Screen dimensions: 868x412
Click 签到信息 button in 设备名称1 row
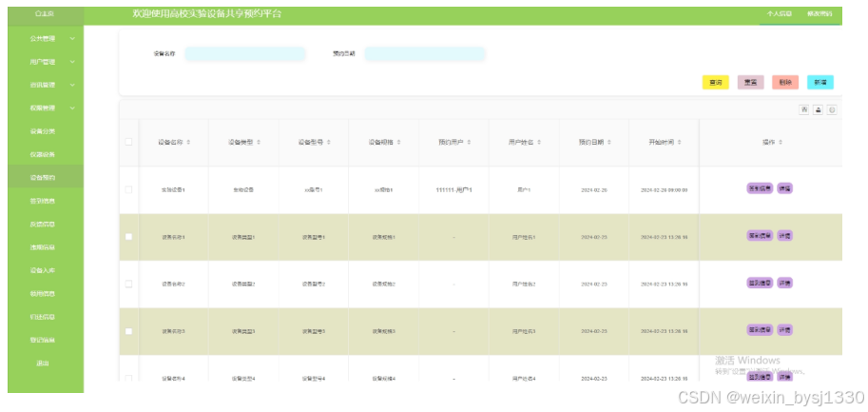[760, 235]
